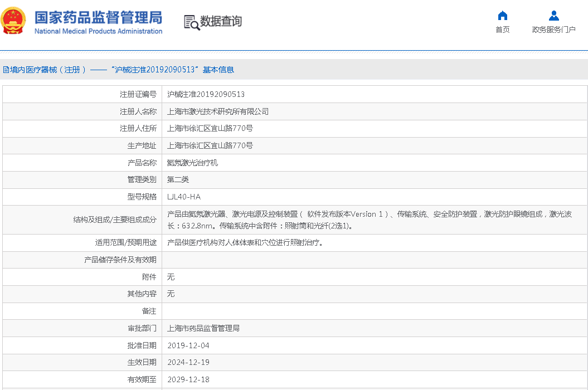Click 境内医疗器械（注册） in the breadcrumb

pyautogui.click(x=44, y=70)
